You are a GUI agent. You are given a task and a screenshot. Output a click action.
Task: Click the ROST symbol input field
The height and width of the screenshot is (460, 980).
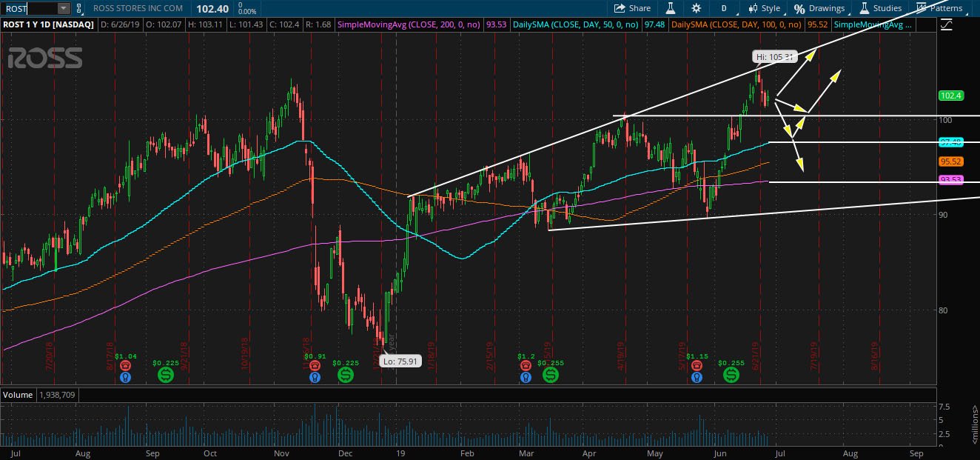pyautogui.click(x=29, y=8)
